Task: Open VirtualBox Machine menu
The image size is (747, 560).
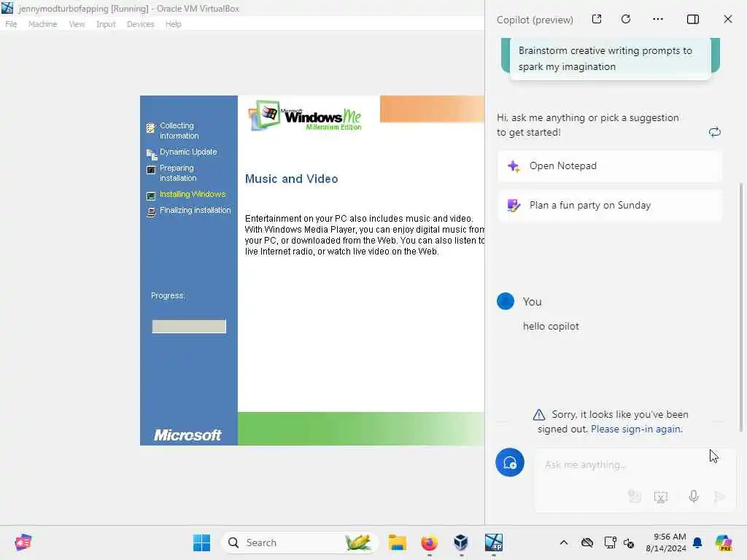Action: click(x=42, y=24)
